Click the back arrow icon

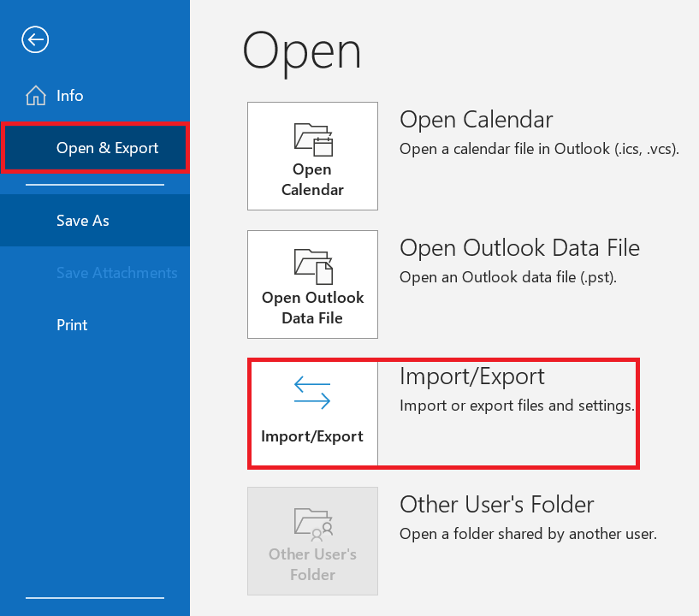coord(35,39)
